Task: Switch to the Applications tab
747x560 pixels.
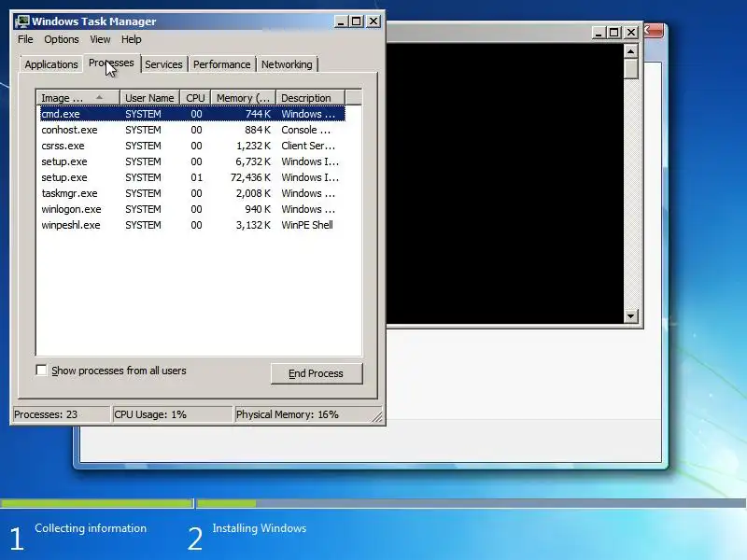Action: tap(51, 64)
